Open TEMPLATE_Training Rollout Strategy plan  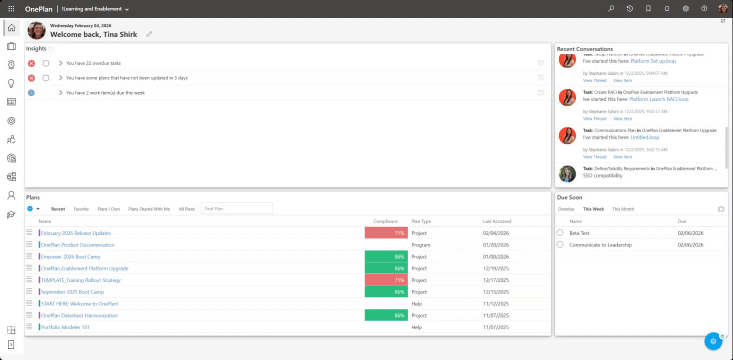point(81,280)
